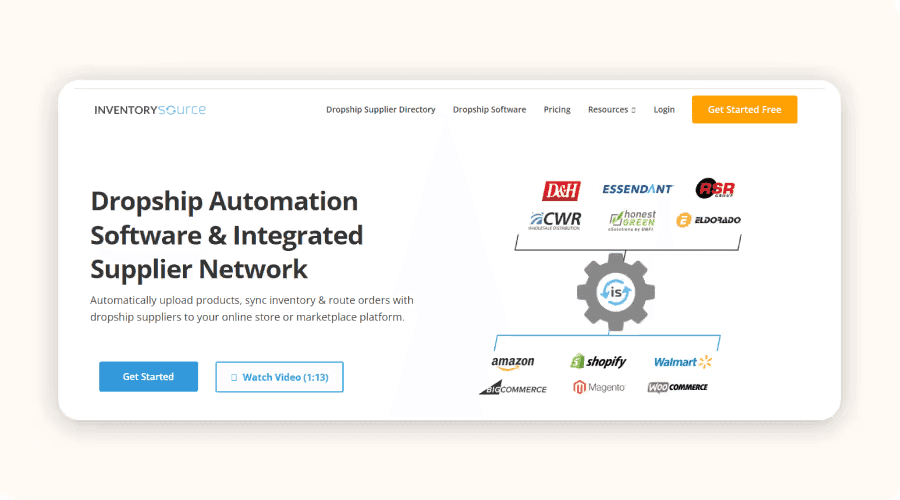The image size is (900, 500).
Task: Play the Watch Video (1:13) button
Action: click(280, 377)
